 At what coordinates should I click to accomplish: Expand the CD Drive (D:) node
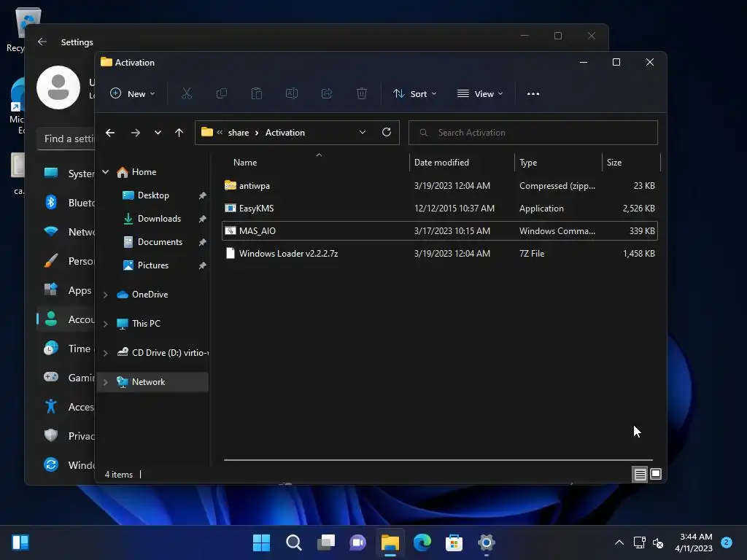point(105,353)
